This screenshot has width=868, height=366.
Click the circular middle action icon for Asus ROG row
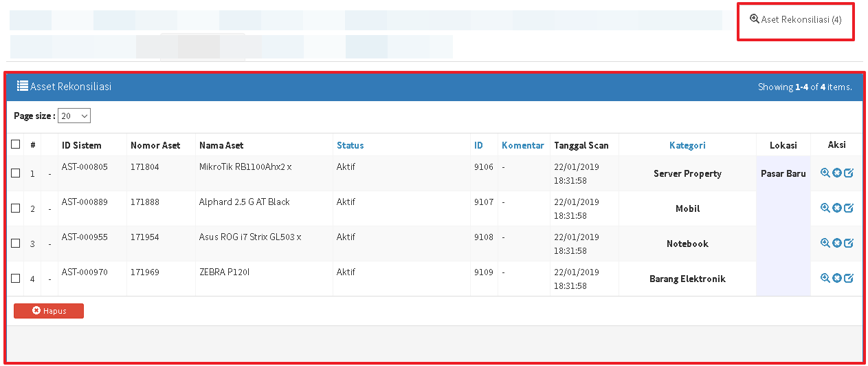pos(836,244)
